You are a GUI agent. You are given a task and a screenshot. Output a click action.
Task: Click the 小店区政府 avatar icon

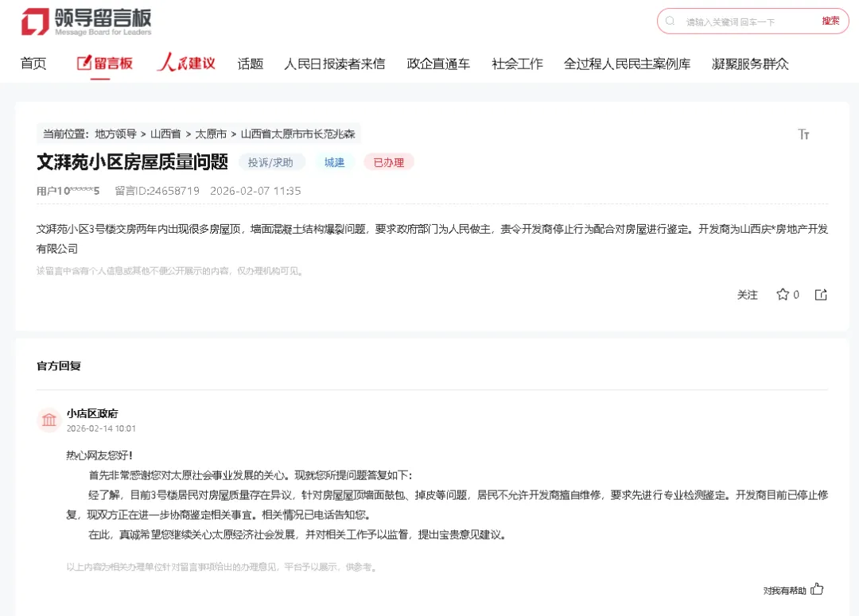[49, 420]
